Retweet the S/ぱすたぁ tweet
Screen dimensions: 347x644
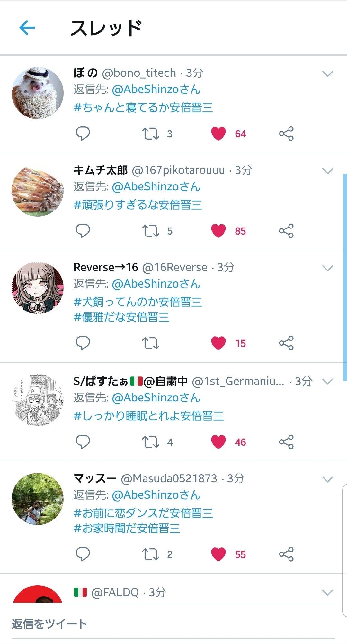pos(150,442)
